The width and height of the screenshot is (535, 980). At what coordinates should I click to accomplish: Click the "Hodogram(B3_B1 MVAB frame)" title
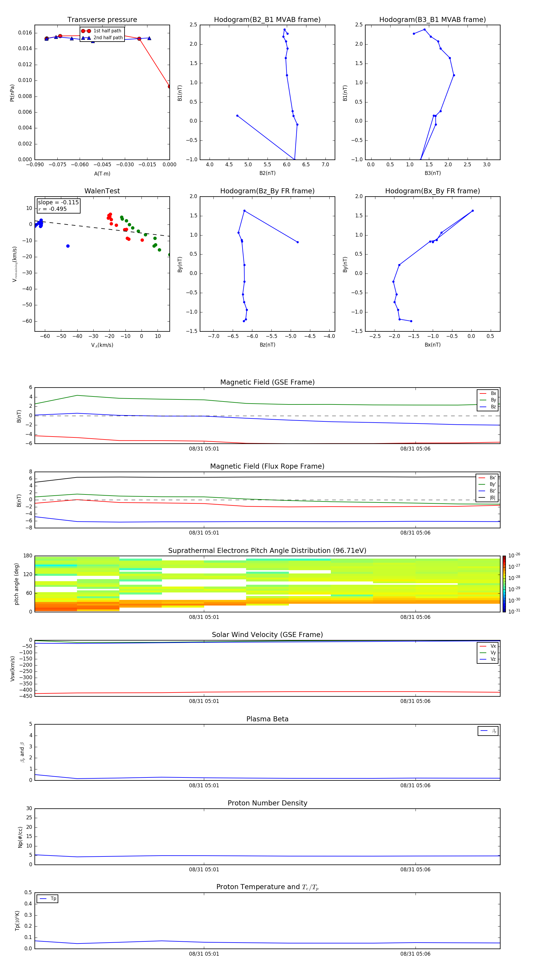coord(432,20)
